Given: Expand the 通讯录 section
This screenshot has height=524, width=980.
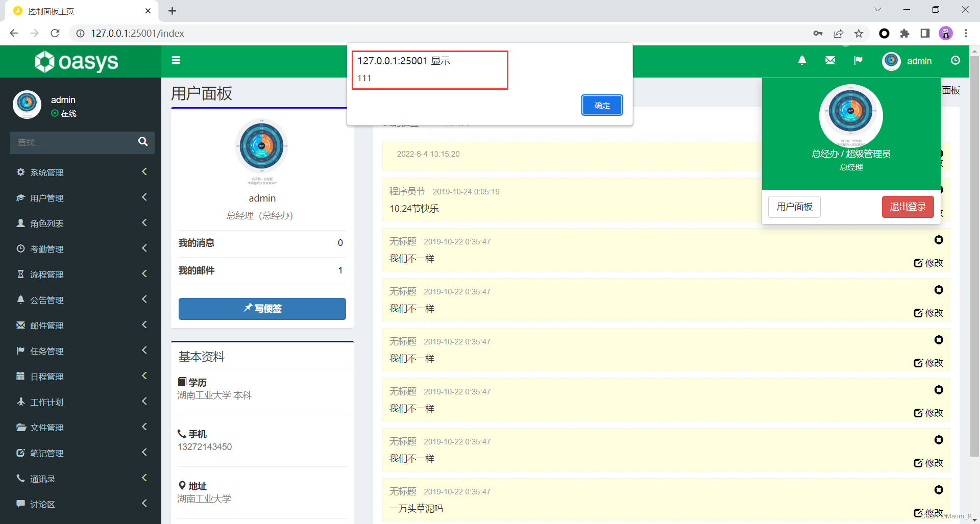Looking at the screenshot, I should click(144, 478).
